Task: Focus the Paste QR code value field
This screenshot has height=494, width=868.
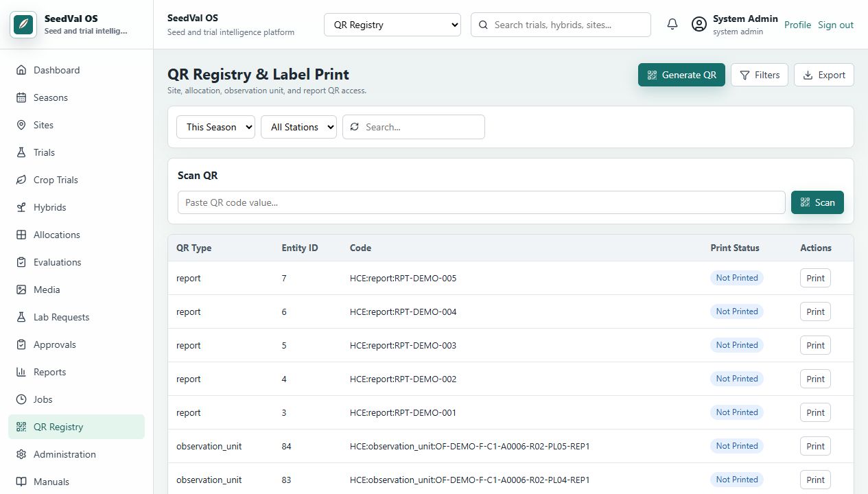Action: (x=481, y=202)
